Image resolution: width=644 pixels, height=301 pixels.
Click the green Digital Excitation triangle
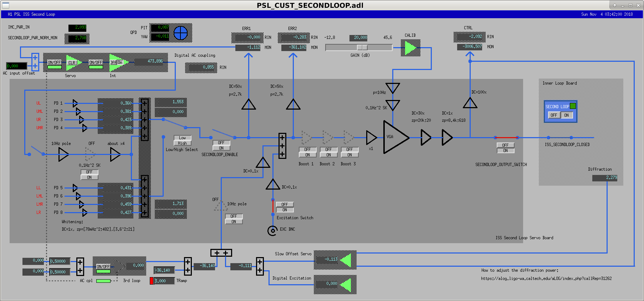coord(346,285)
